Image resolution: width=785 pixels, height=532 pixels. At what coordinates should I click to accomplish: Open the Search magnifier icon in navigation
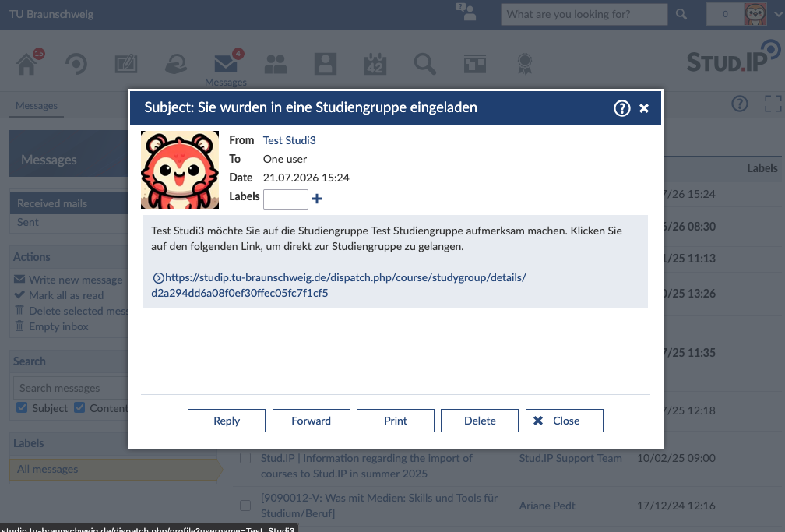pos(424,64)
